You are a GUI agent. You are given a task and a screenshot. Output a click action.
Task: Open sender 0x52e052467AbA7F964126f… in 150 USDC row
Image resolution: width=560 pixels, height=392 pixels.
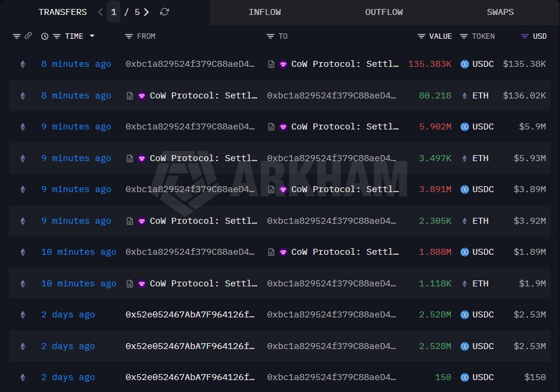click(x=190, y=377)
